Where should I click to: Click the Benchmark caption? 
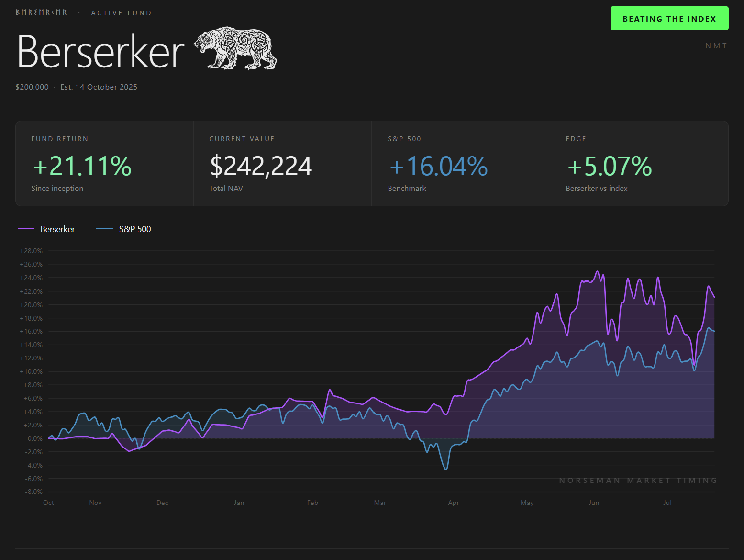[407, 188]
